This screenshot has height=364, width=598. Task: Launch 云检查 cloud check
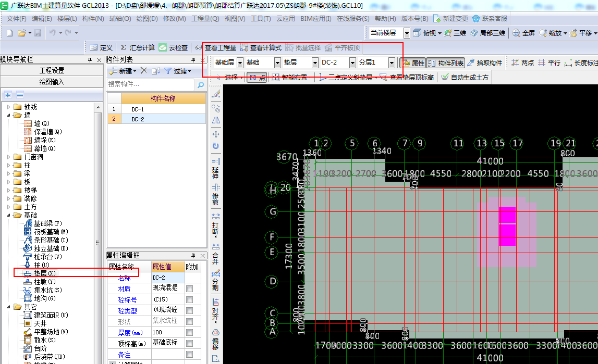click(174, 47)
